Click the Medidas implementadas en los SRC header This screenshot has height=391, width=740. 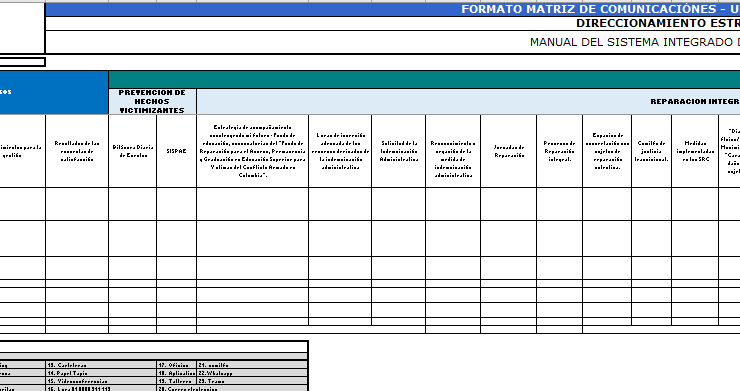(x=695, y=151)
